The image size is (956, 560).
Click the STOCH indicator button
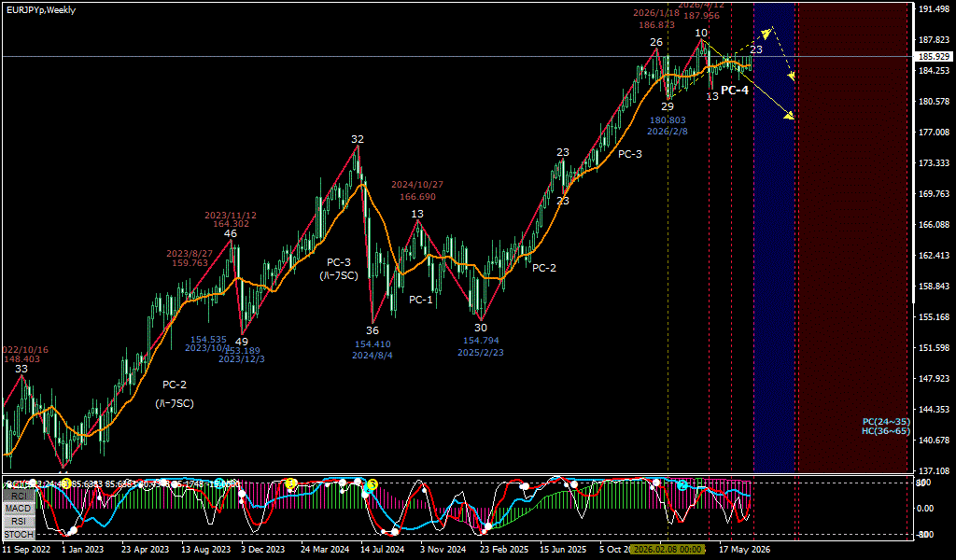tap(19, 535)
